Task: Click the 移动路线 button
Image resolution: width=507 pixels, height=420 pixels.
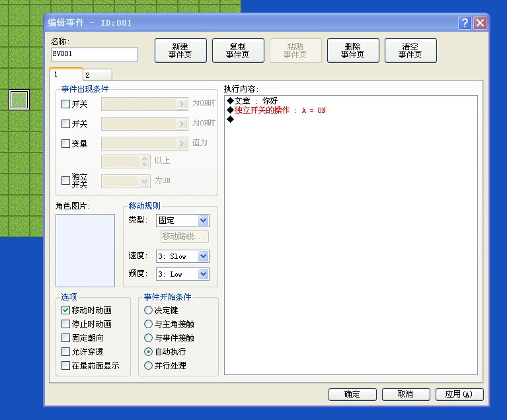Action: 184,236
